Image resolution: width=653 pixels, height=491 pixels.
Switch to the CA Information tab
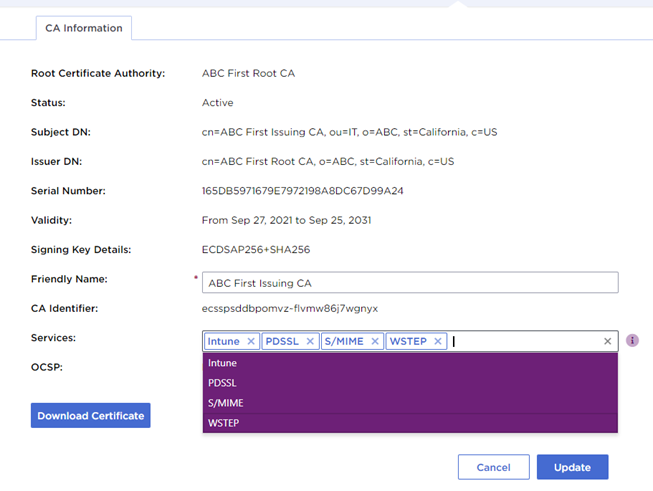click(x=84, y=28)
